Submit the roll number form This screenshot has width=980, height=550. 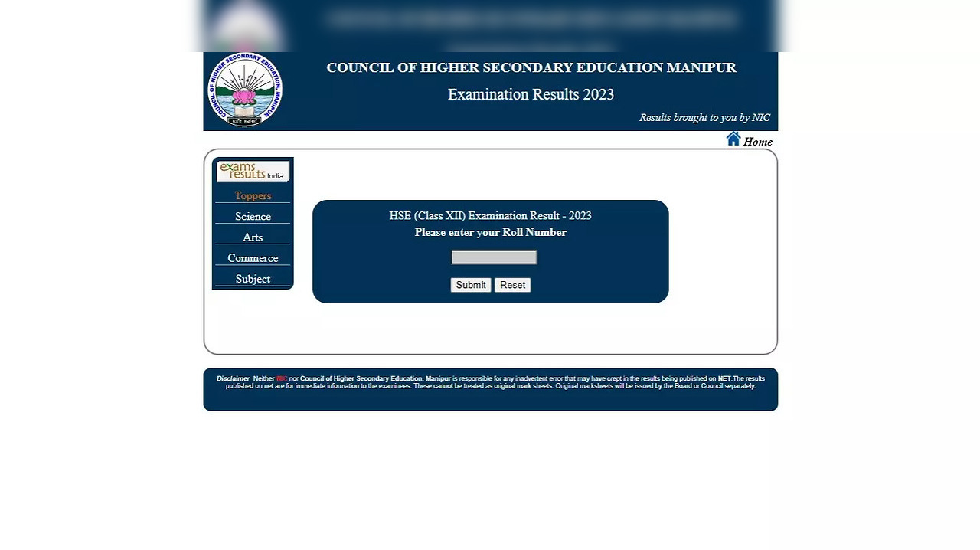point(471,285)
